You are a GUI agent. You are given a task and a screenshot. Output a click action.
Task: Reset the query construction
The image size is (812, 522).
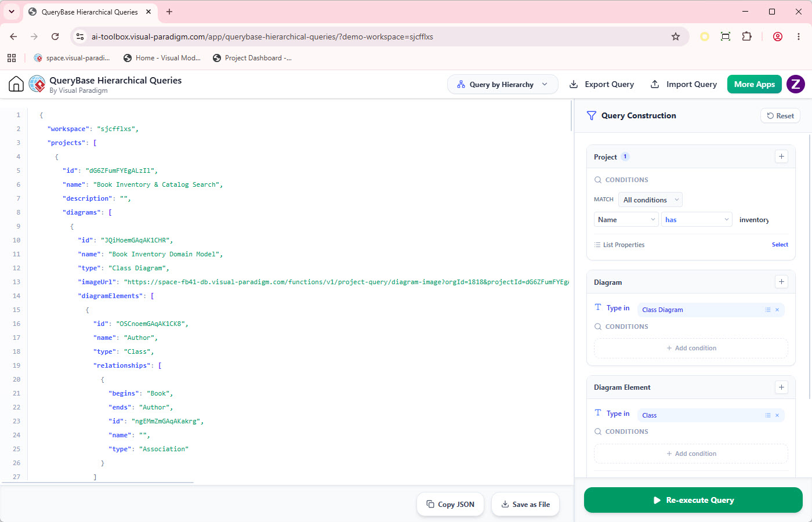pyautogui.click(x=780, y=115)
